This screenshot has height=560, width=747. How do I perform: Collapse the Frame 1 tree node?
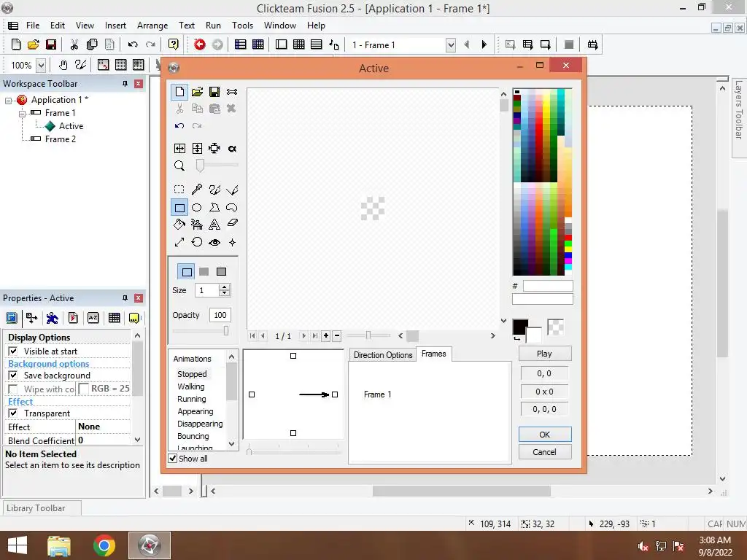point(22,113)
